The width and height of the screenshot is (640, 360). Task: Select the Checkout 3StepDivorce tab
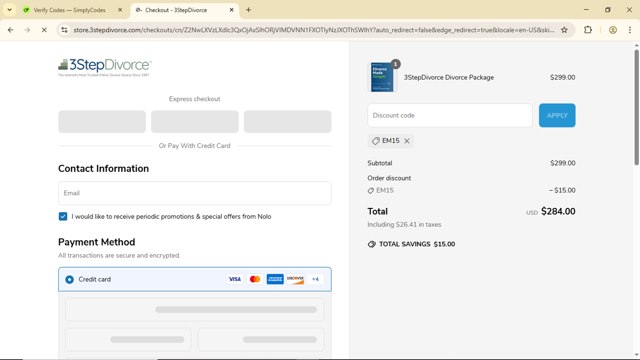click(184, 10)
